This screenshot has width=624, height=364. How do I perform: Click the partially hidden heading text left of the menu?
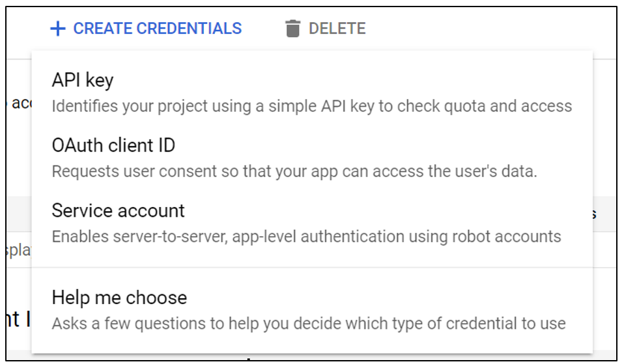coord(17,320)
